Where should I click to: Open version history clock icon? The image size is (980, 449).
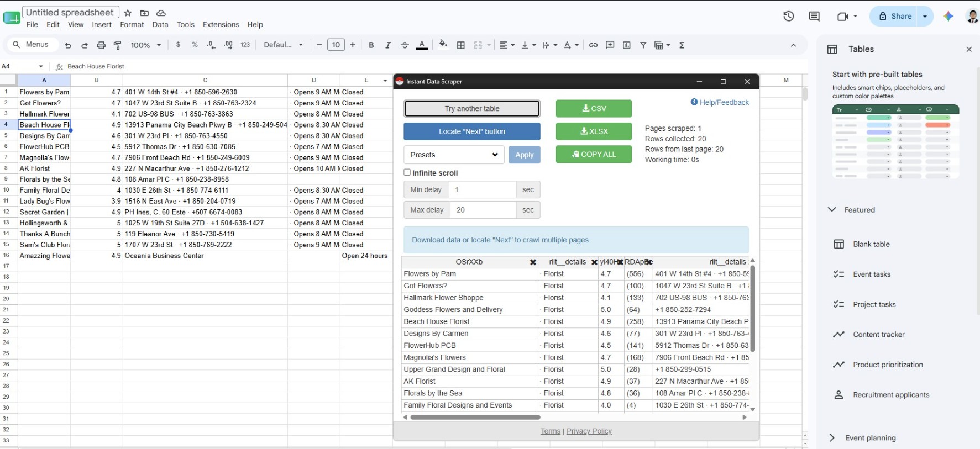point(789,16)
